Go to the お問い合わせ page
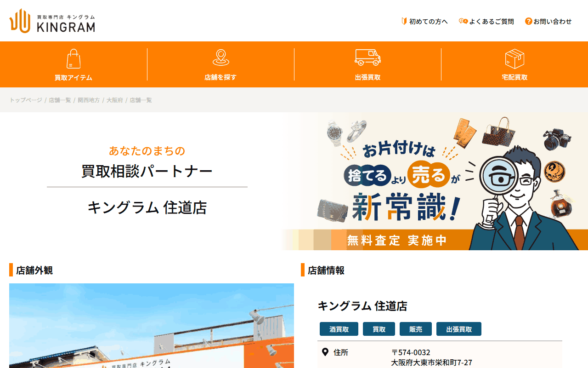This screenshot has width=588, height=368. pyautogui.click(x=548, y=21)
